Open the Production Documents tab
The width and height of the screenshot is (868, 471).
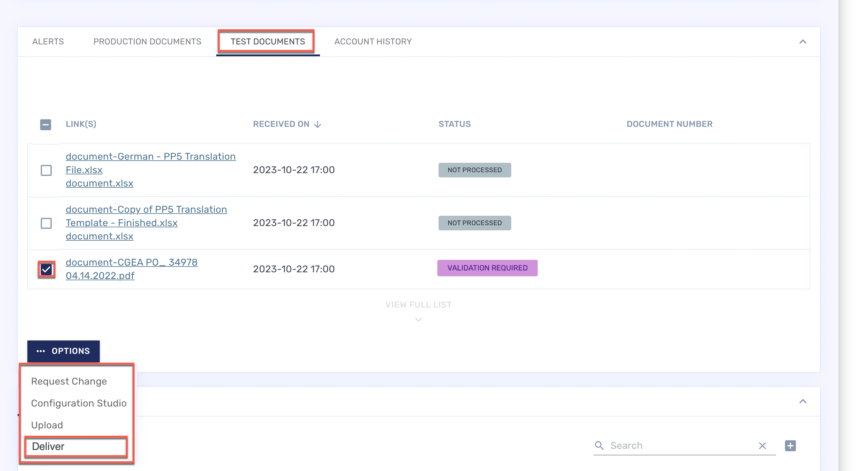(147, 41)
